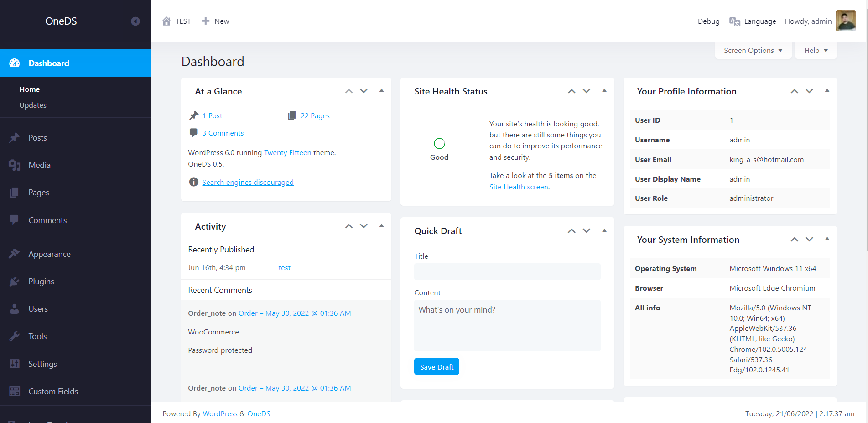Move Activity widget down
The image size is (868, 423).
(364, 226)
